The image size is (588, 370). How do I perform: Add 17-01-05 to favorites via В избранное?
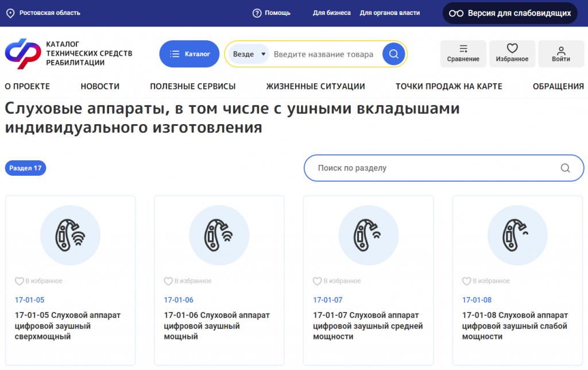(20, 281)
